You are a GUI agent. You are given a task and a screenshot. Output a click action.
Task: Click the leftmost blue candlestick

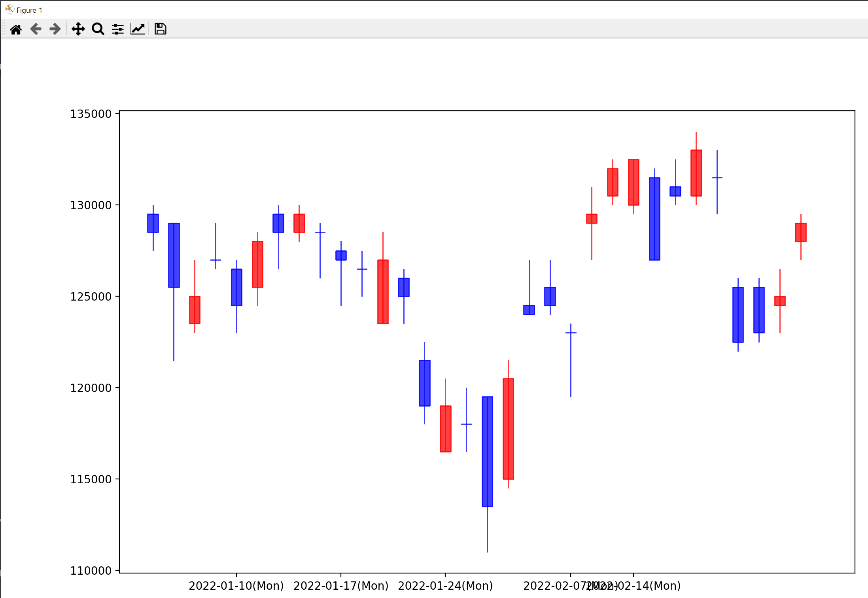pos(153,223)
